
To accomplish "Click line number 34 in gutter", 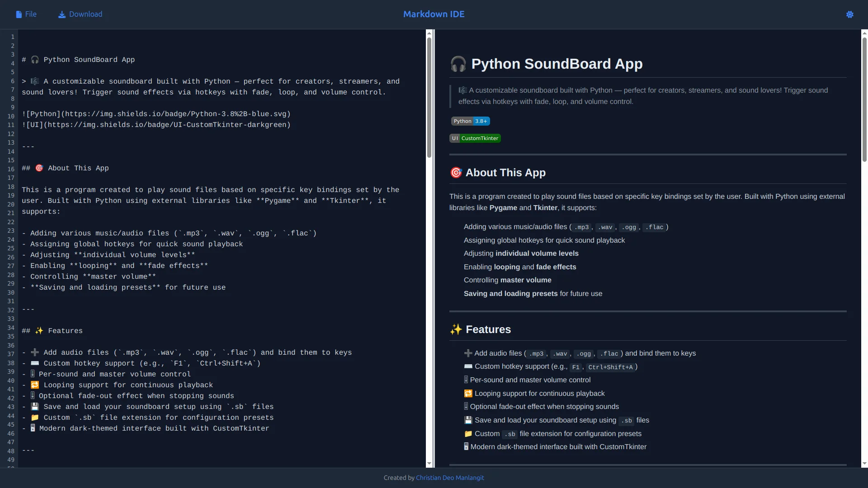I will tap(11, 328).
